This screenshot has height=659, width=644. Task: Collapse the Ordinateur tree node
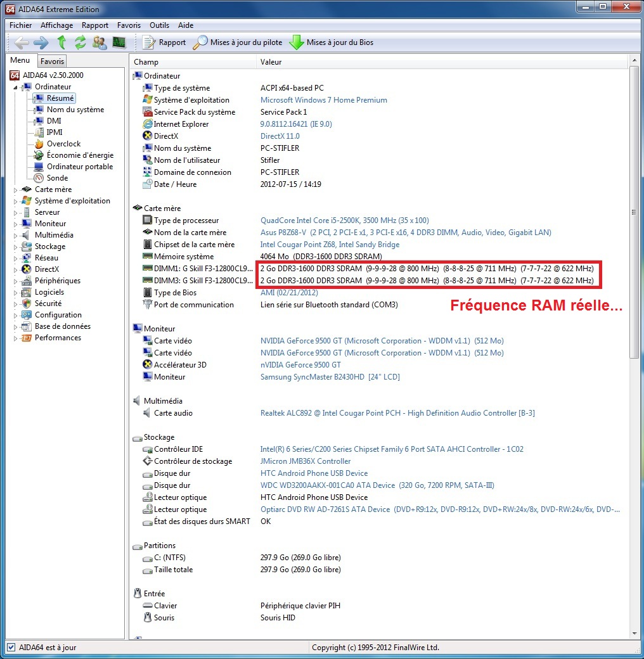coord(16,87)
